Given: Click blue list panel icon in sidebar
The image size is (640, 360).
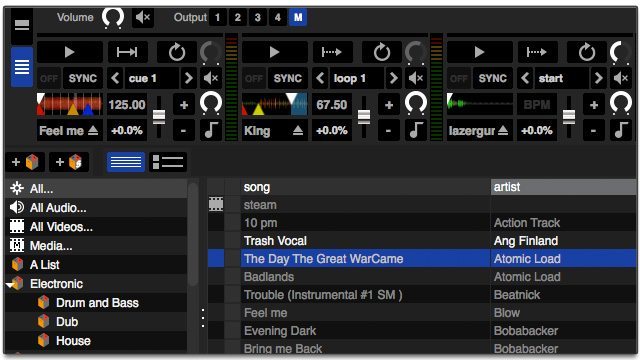Looking at the screenshot, I should coord(22,67).
